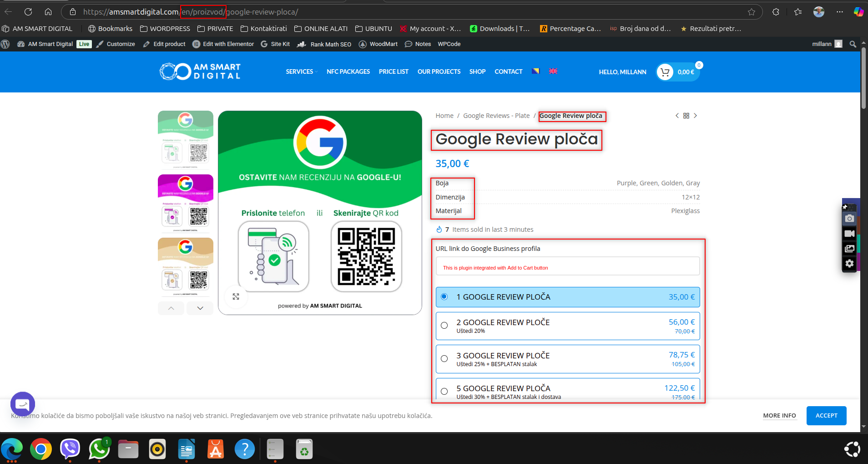
Task: Open CONTACT menu item
Action: tap(508, 71)
